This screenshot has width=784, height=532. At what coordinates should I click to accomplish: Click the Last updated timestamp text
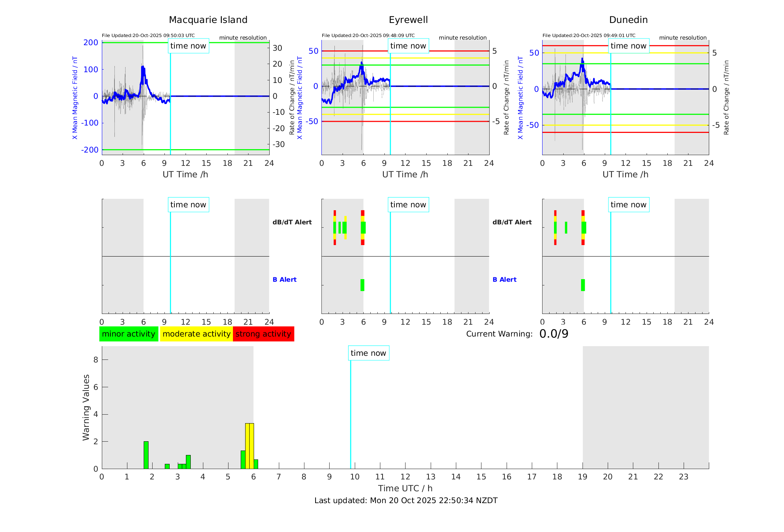click(x=406, y=501)
